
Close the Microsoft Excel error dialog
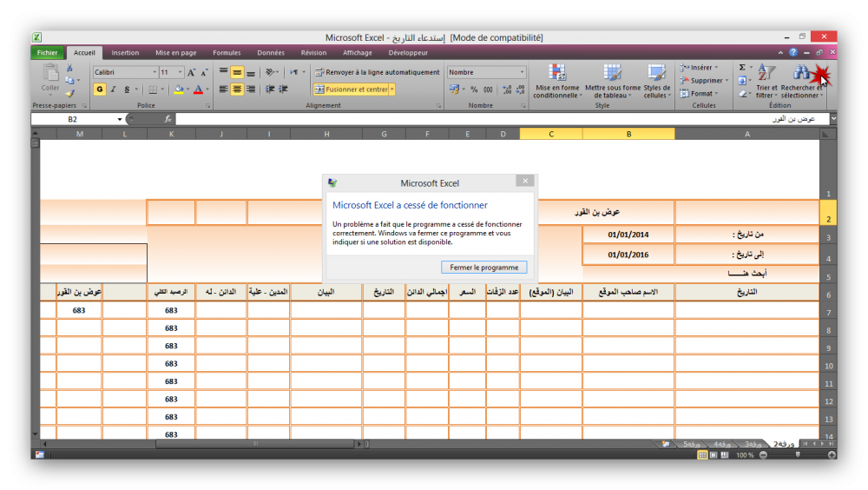(525, 181)
